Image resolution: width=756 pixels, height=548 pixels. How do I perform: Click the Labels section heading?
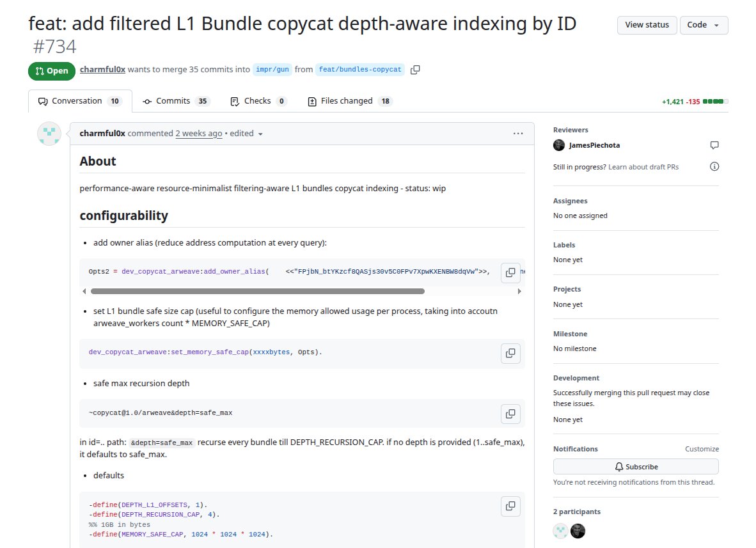coord(564,245)
